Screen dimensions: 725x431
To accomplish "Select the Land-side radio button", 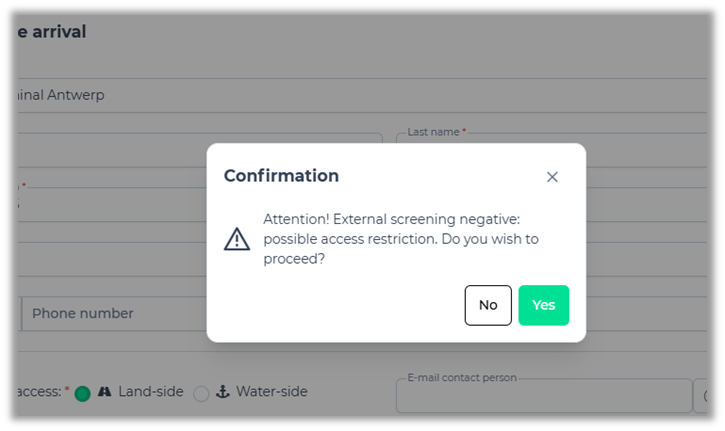I will [x=82, y=393].
